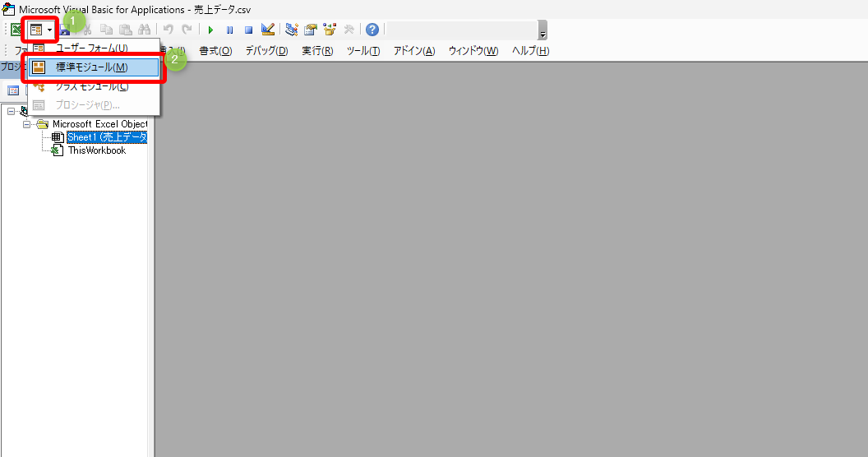Open the デバッグ(D) menu

[x=266, y=51]
